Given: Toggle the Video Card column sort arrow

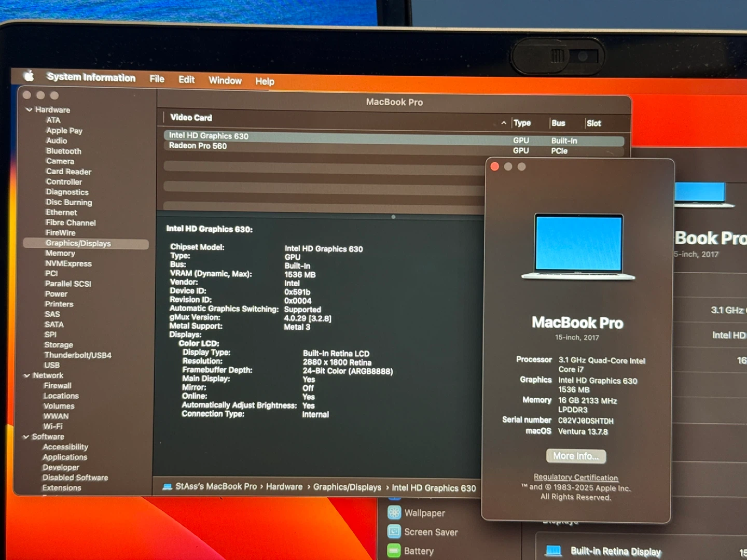Looking at the screenshot, I should point(504,123).
